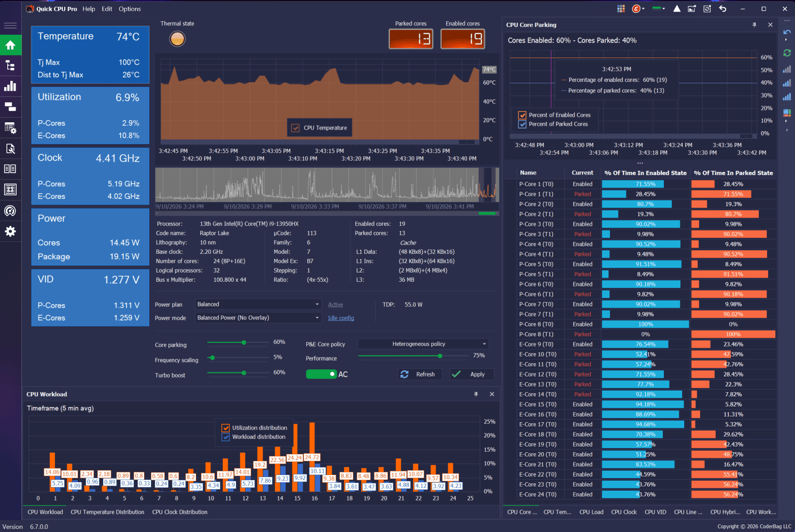The image size is (795, 532).
Task: Open the Help menu
Action: (89, 9)
